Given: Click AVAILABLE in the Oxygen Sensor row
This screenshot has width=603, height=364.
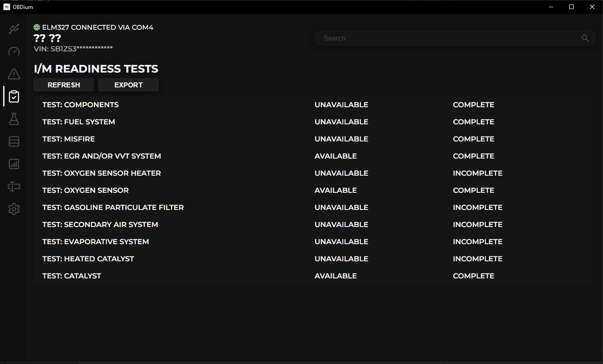Looking at the screenshot, I should 336,190.
